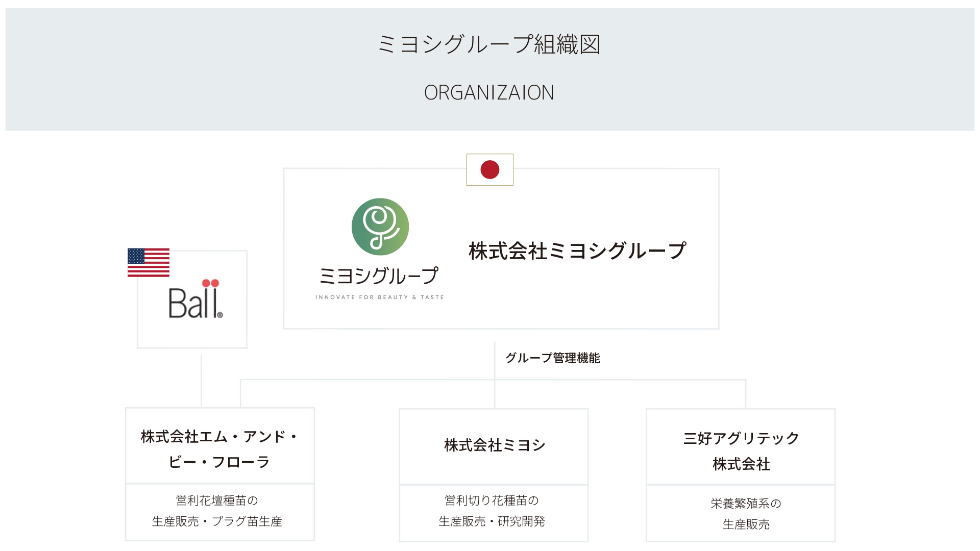Click the グループ管理機能 label
The width and height of the screenshot is (980, 551).
(553, 358)
